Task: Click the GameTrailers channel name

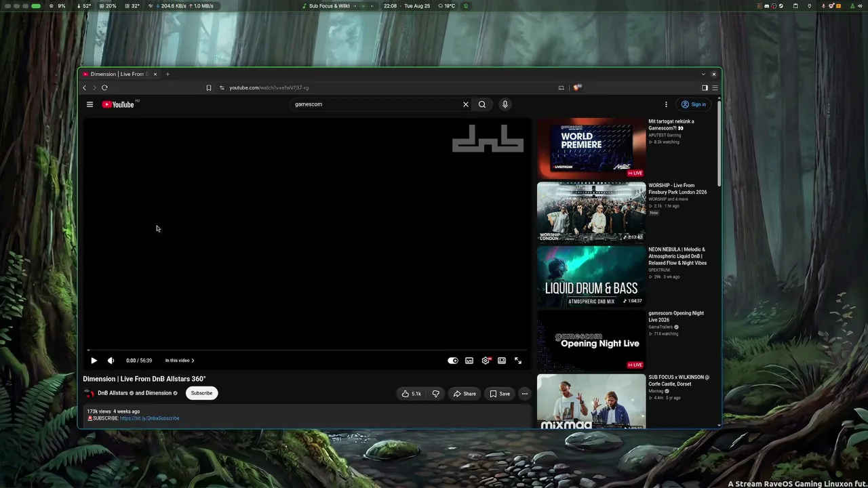Action: point(660,327)
